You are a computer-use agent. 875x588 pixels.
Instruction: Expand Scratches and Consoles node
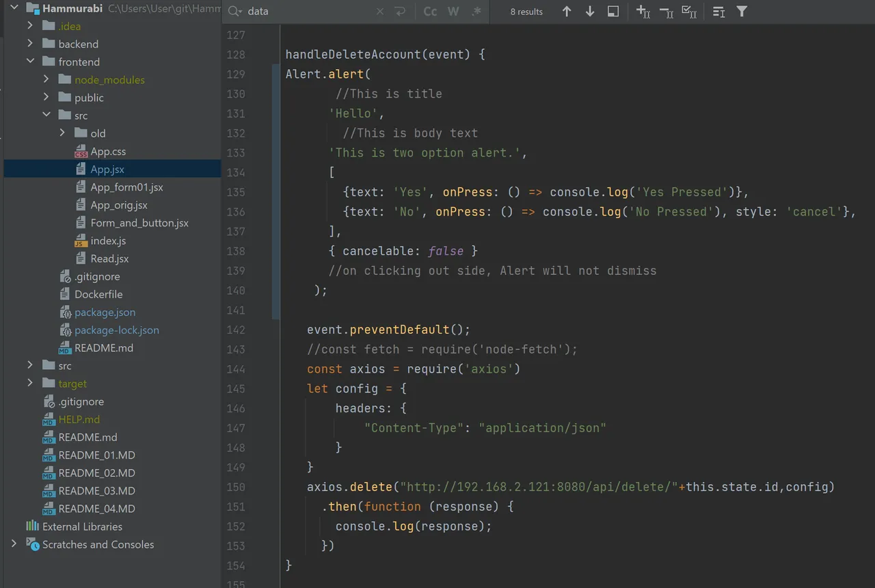[14, 544]
